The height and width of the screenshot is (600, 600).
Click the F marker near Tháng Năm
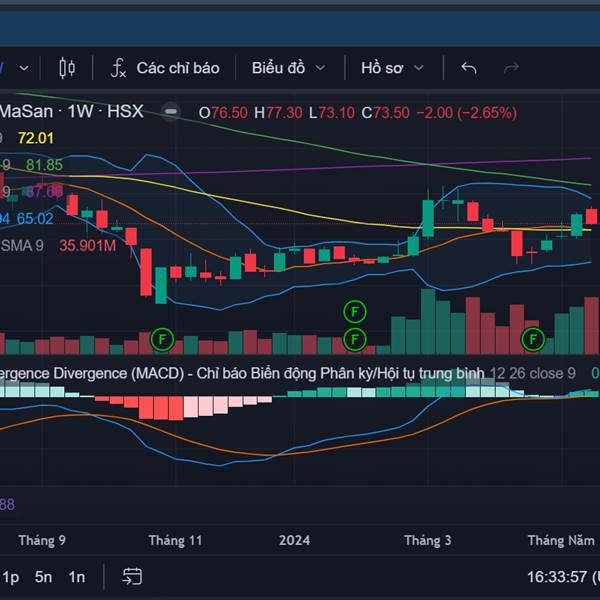click(x=533, y=339)
